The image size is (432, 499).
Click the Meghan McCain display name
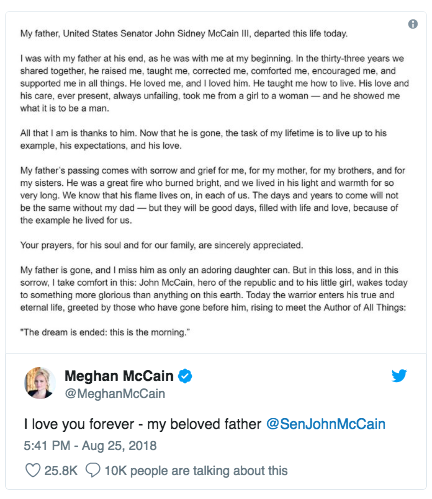119,376
